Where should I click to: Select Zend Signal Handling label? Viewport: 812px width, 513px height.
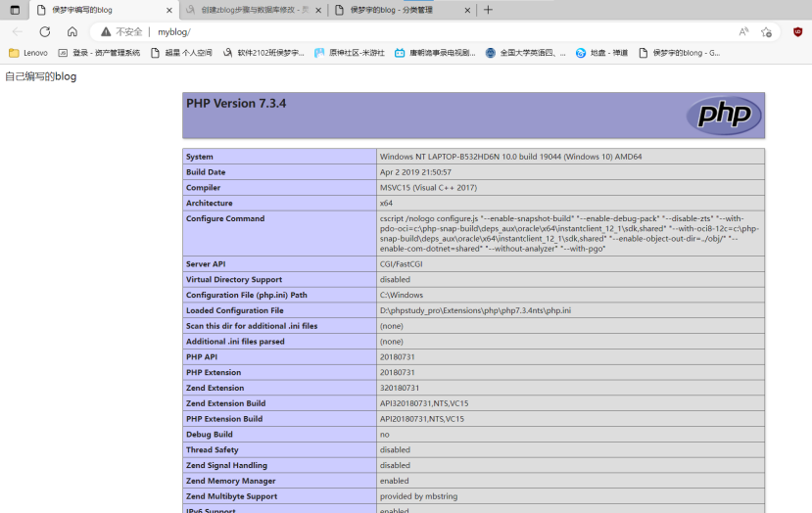(x=227, y=465)
